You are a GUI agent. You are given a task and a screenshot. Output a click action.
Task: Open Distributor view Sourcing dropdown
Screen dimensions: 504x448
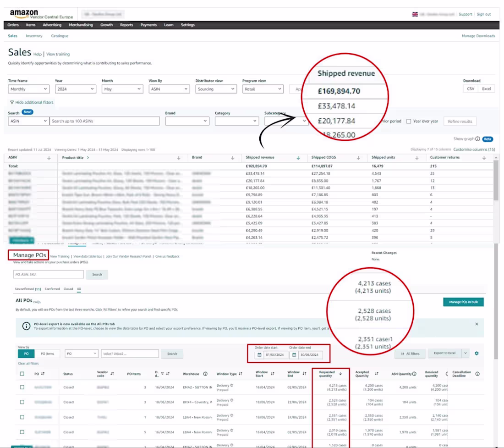(x=216, y=89)
